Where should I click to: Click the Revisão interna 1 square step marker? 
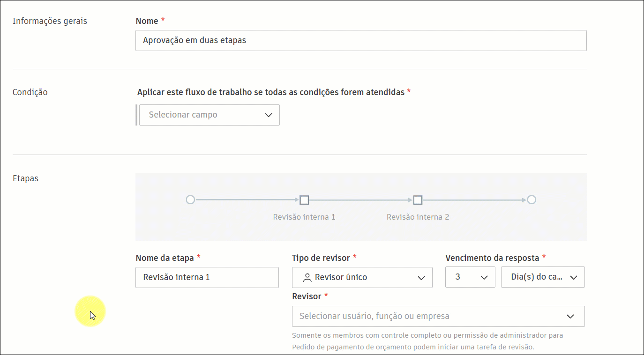[304, 200]
